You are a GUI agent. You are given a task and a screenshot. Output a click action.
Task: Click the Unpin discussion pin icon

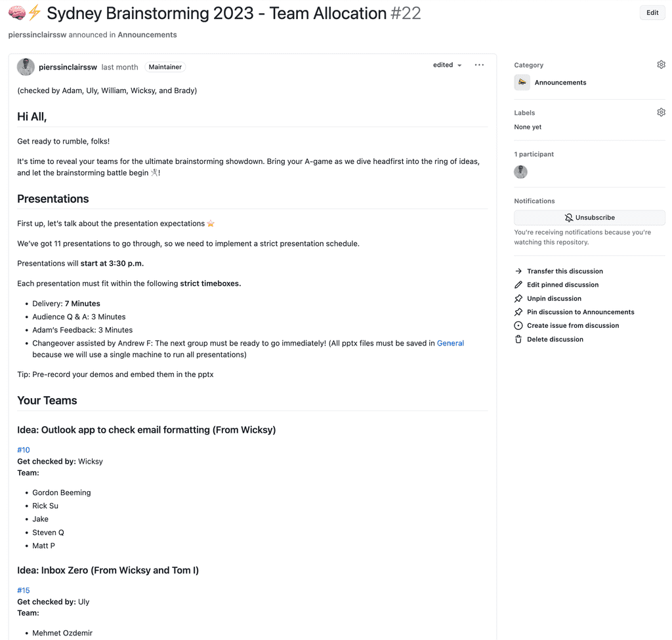point(518,298)
